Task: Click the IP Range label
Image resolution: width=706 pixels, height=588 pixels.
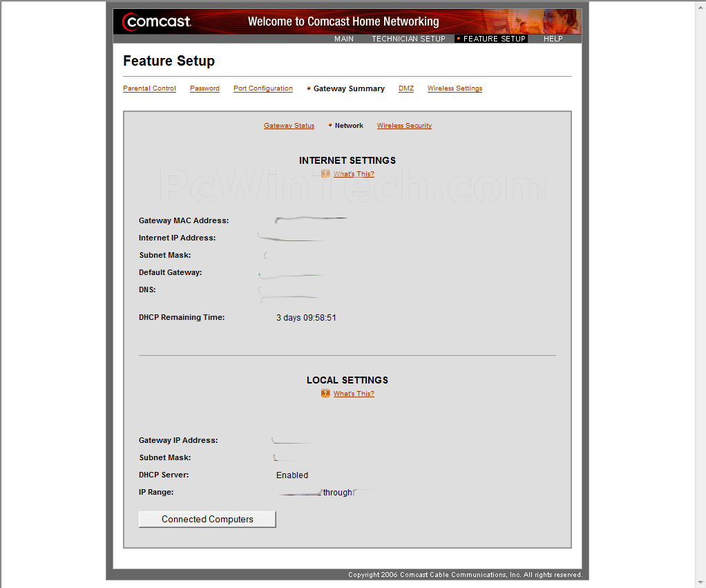Action: point(156,492)
